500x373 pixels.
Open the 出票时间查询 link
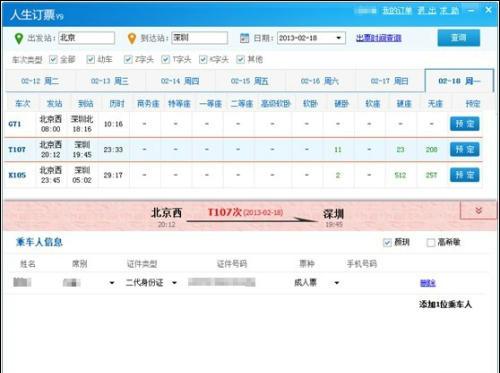coord(379,38)
